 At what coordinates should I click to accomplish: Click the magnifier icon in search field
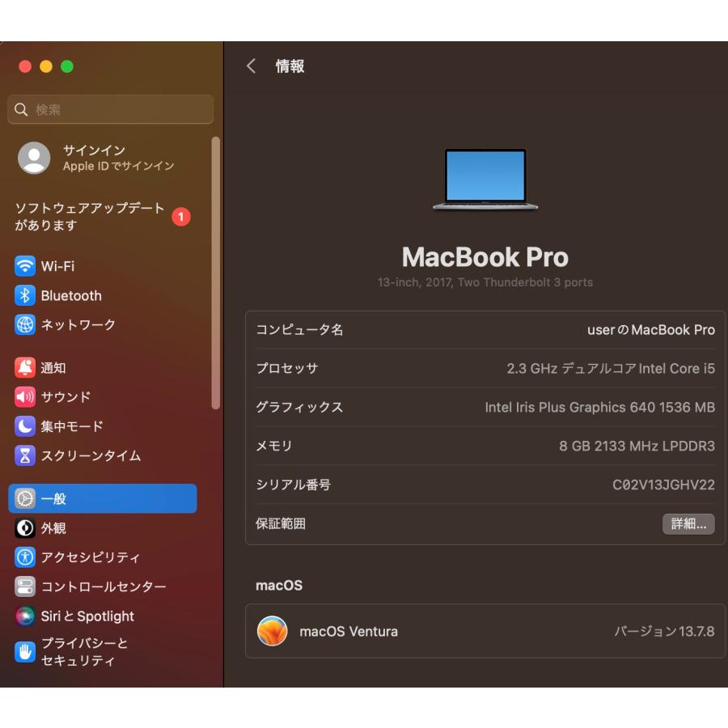pos(21,109)
